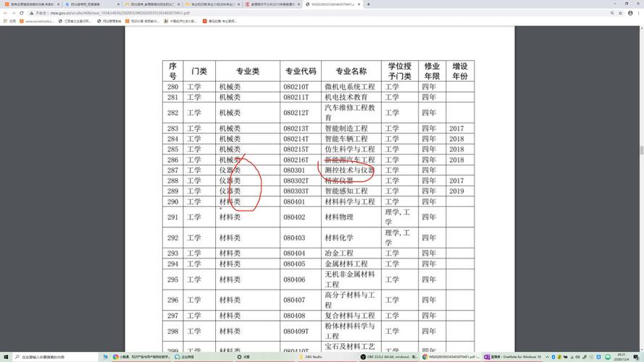Click code 080301 in row 287
This screenshot has width=644, height=362.
coord(294,170)
